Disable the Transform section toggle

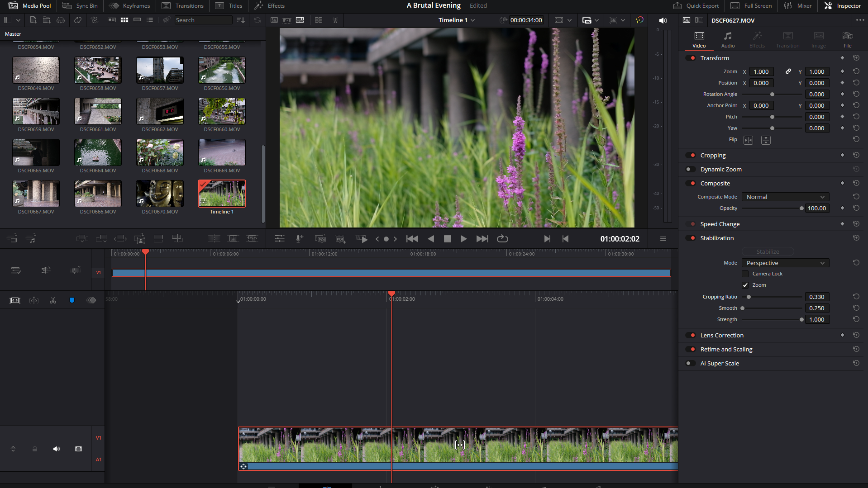point(691,58)
